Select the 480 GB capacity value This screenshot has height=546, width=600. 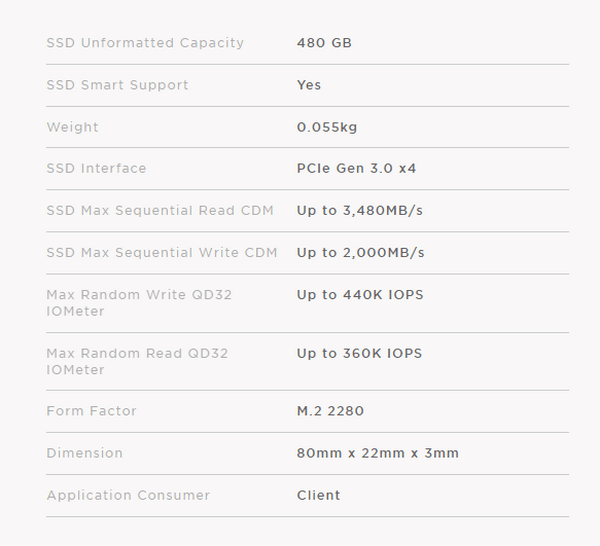324,43
